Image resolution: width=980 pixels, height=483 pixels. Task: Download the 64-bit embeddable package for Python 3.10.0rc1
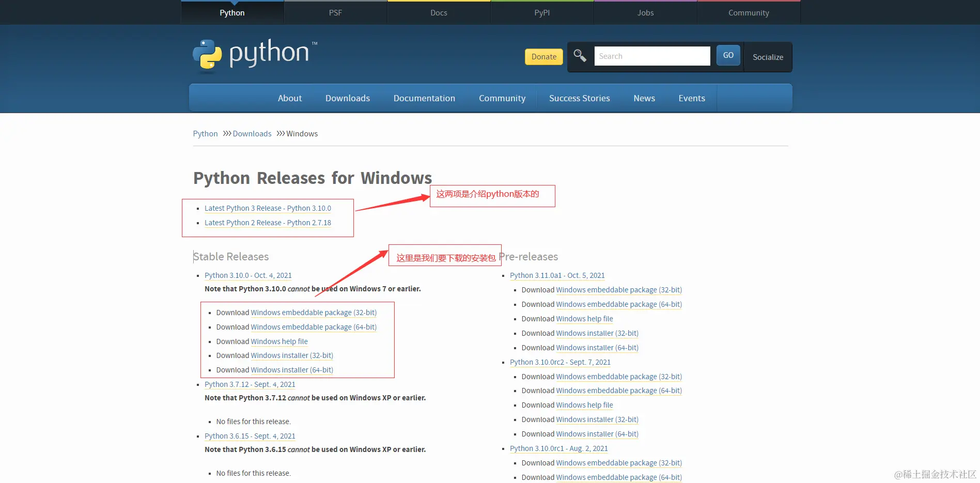[x=619, y=477]
